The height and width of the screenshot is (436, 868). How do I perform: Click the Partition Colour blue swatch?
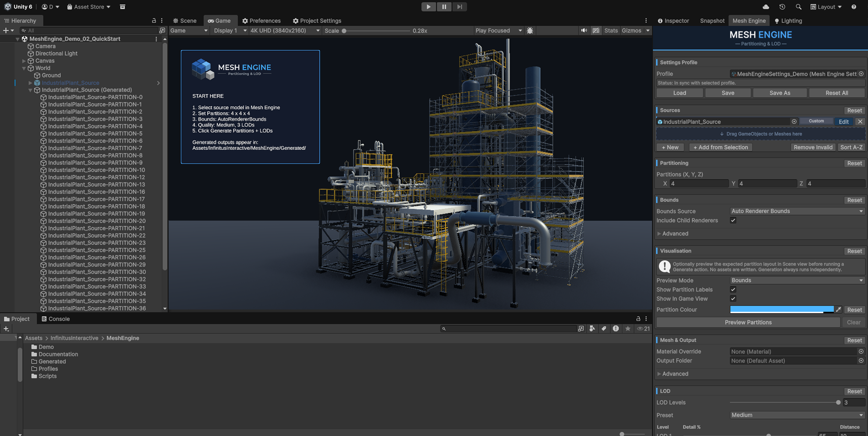pyautogui.click(x=782, y=309)
